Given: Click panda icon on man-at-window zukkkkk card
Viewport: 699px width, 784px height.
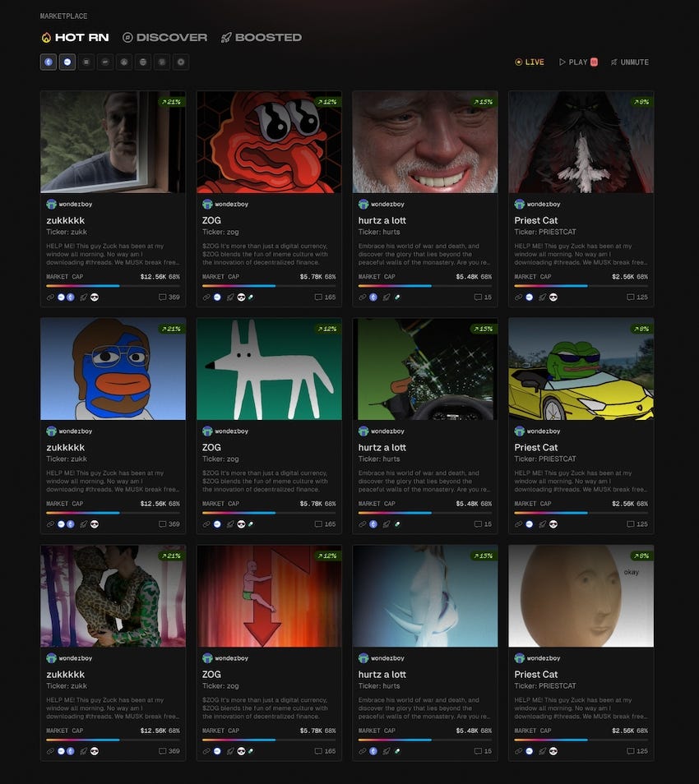Looking at the screenshot, I should 95,297.
